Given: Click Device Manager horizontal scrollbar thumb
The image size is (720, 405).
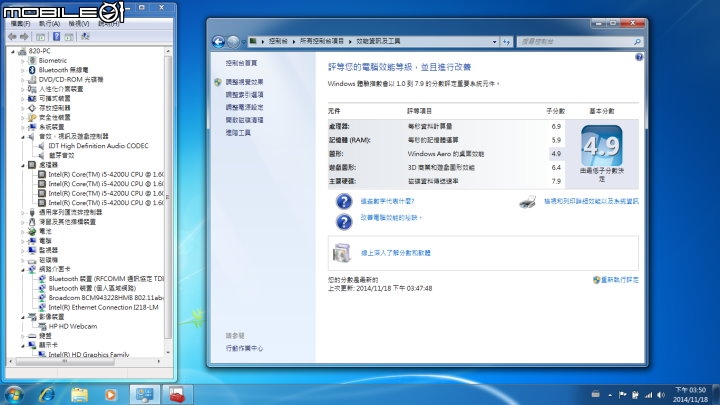Looking at the screenshot, I should (x=65, y=361).
